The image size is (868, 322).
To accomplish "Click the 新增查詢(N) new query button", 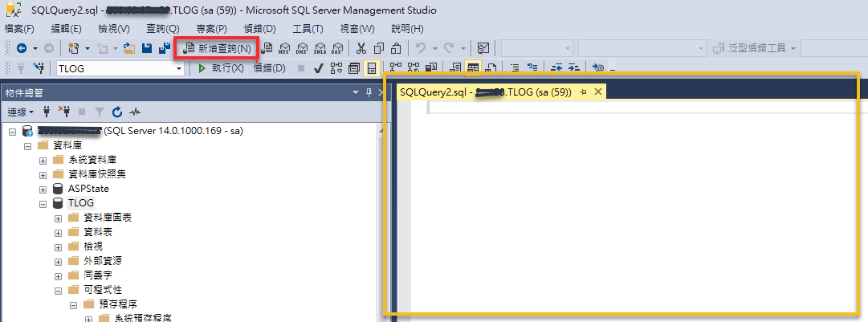I will coord(217,49).
